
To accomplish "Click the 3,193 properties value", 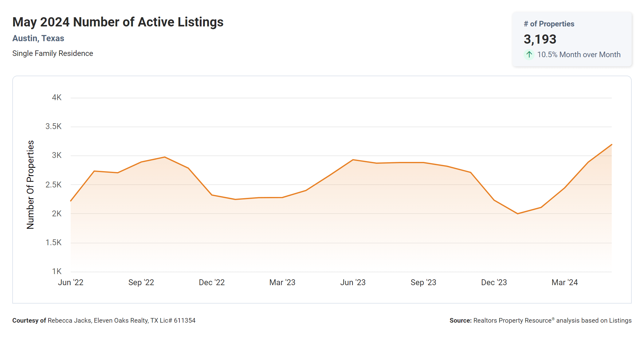I will [x=540, y=39].
